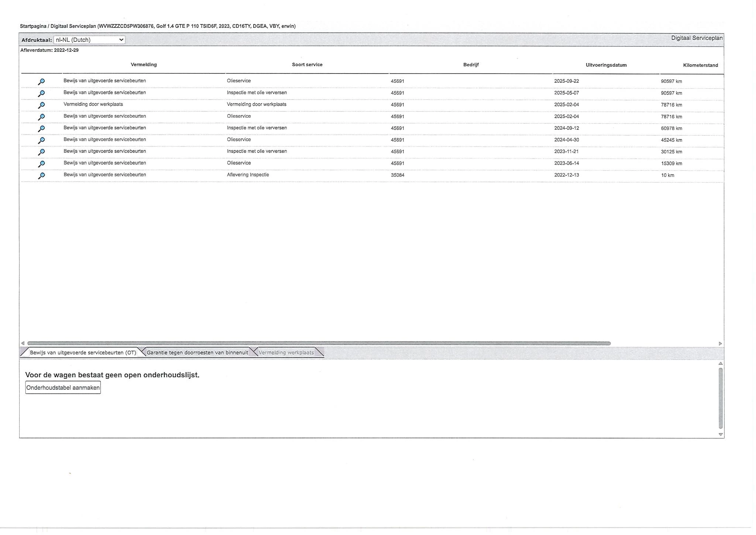Open magnifier icon for 15309 km entry
Screen dimensions: 756x535
click(x=41, y=164)
